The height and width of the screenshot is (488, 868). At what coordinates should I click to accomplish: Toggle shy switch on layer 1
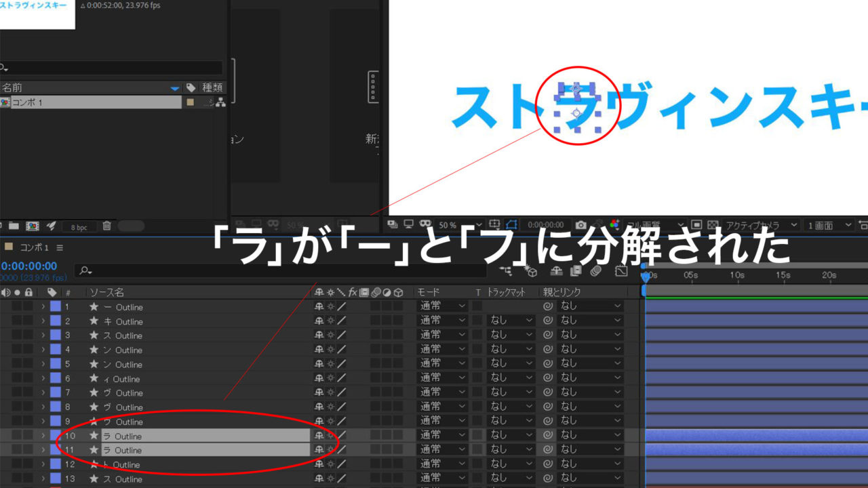[319, 307]
